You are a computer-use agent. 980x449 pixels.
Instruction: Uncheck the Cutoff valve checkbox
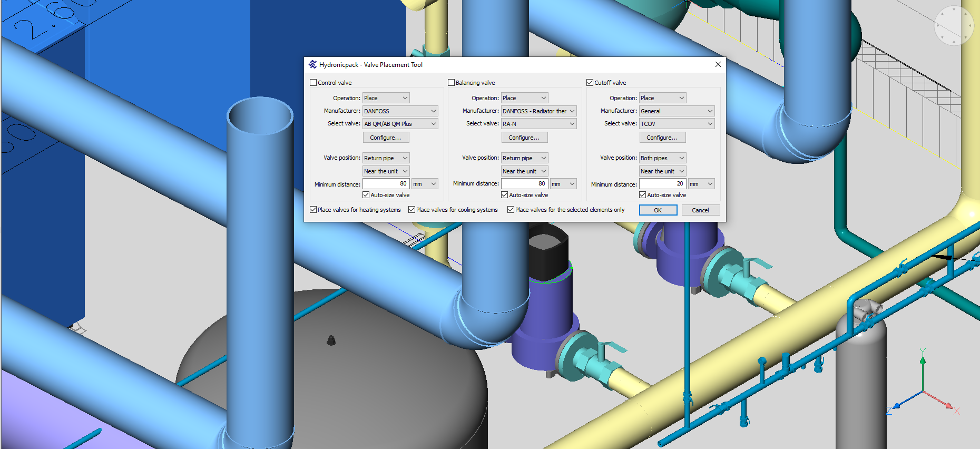pos(590,83)
